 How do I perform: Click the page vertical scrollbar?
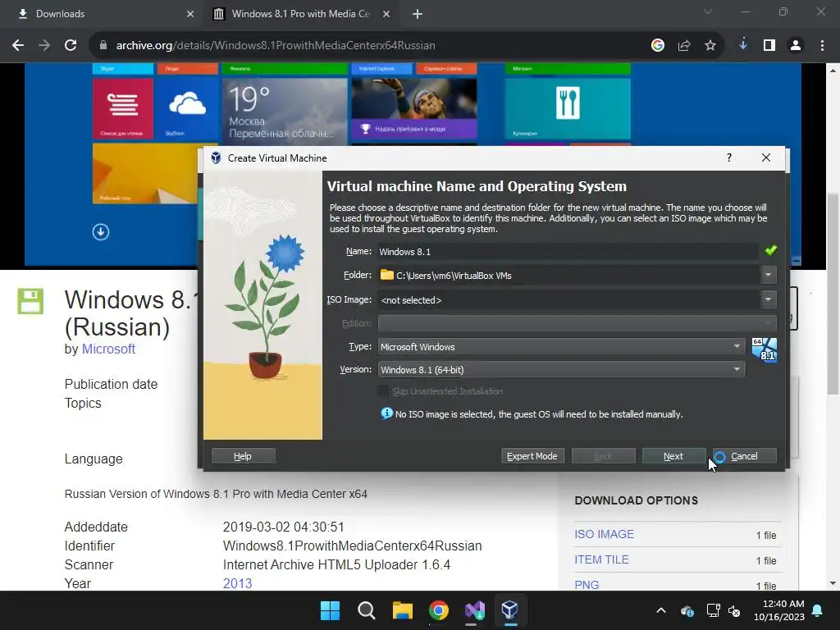point(833,294)
